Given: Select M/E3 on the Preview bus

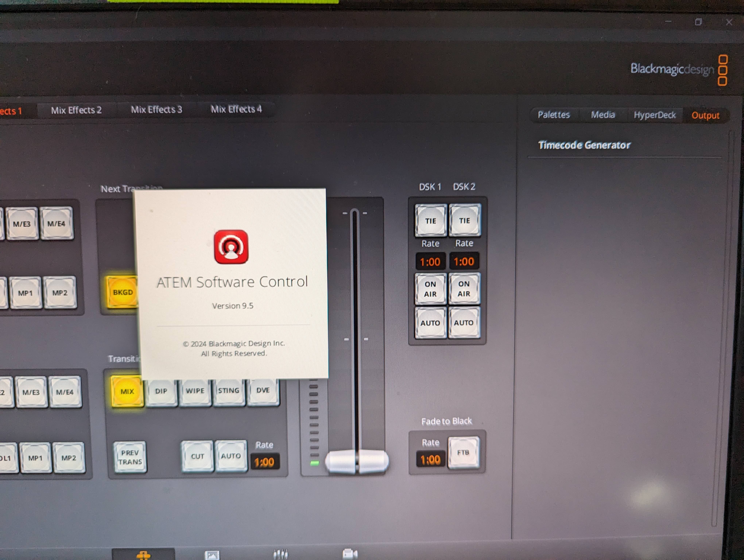Looking at the screenshot, I should (31, 392).
